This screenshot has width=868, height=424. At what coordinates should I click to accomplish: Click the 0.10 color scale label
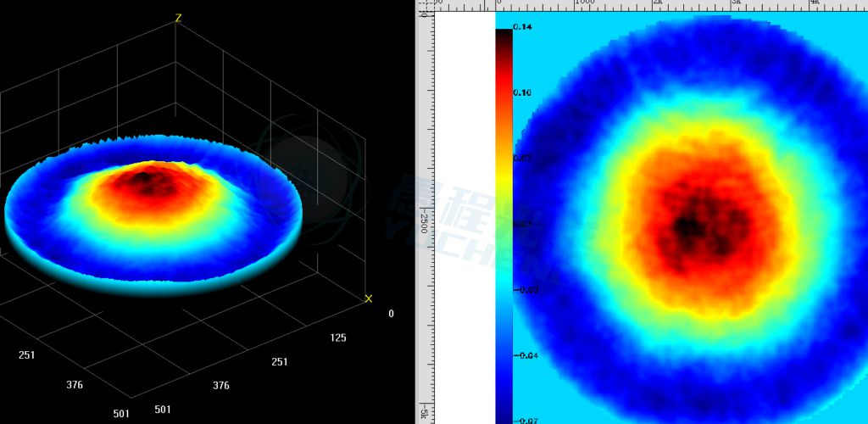(x=522, y=92)
